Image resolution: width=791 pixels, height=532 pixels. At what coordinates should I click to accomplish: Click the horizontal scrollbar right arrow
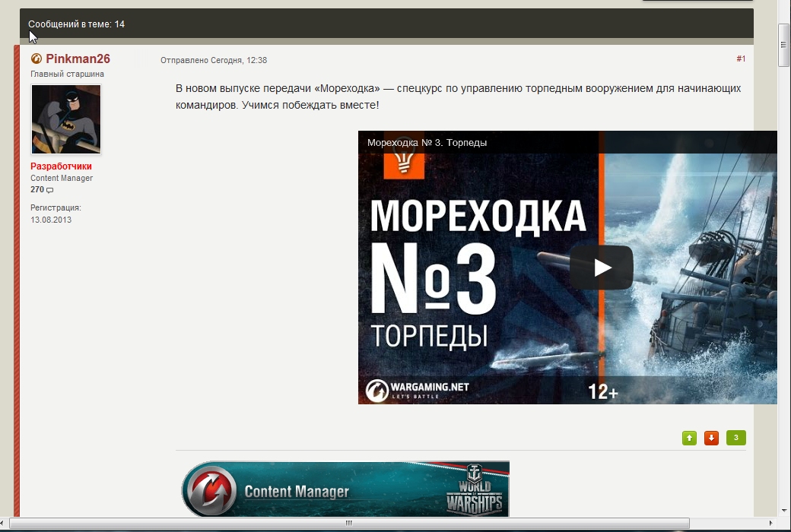[770, 523]
